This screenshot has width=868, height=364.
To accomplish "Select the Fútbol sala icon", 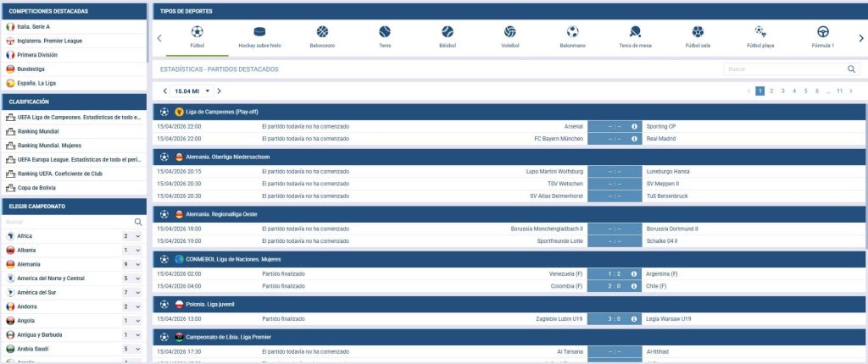I will point(698,31).
